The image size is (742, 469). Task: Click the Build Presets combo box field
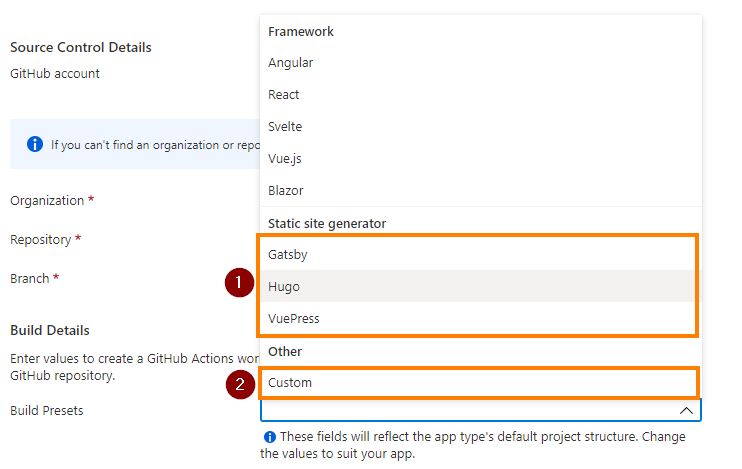point(480,410)
